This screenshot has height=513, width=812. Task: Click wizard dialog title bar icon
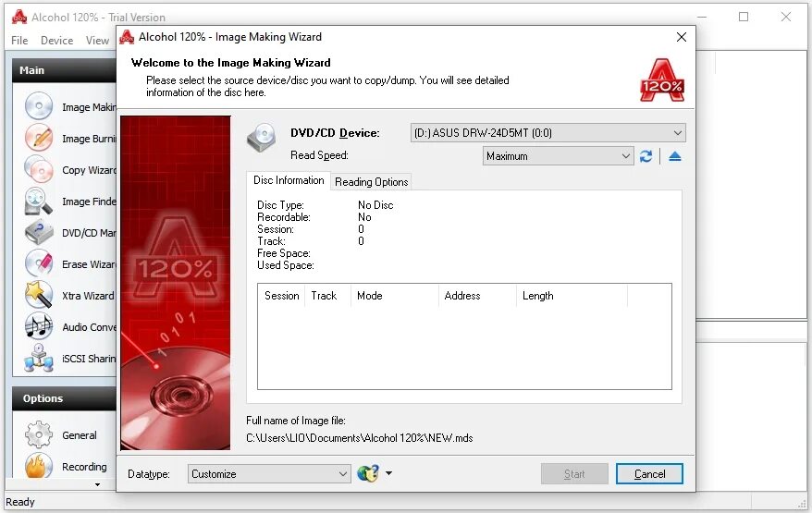click(x=127, y=37)
